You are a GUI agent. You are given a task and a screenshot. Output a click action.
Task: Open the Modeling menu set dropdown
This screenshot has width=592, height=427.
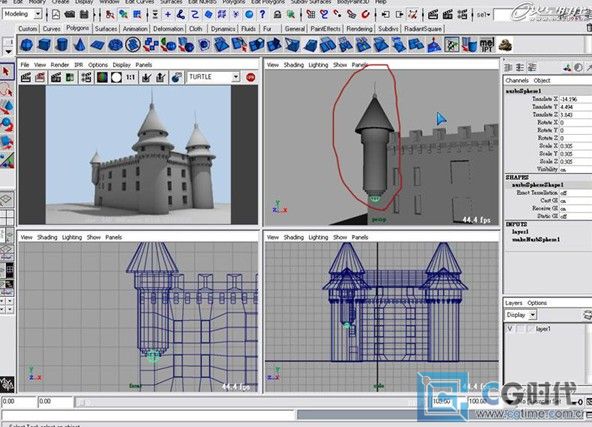(22, 14)
